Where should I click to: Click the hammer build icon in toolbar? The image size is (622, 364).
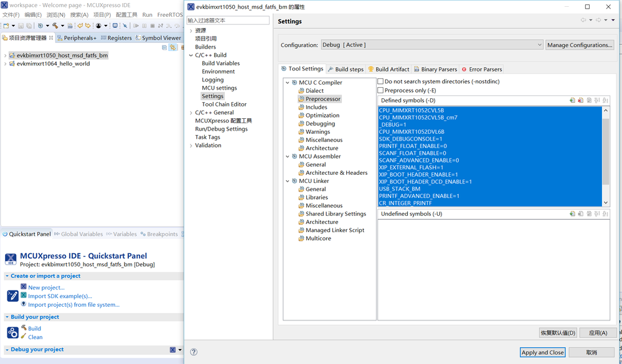coord(55,26)
